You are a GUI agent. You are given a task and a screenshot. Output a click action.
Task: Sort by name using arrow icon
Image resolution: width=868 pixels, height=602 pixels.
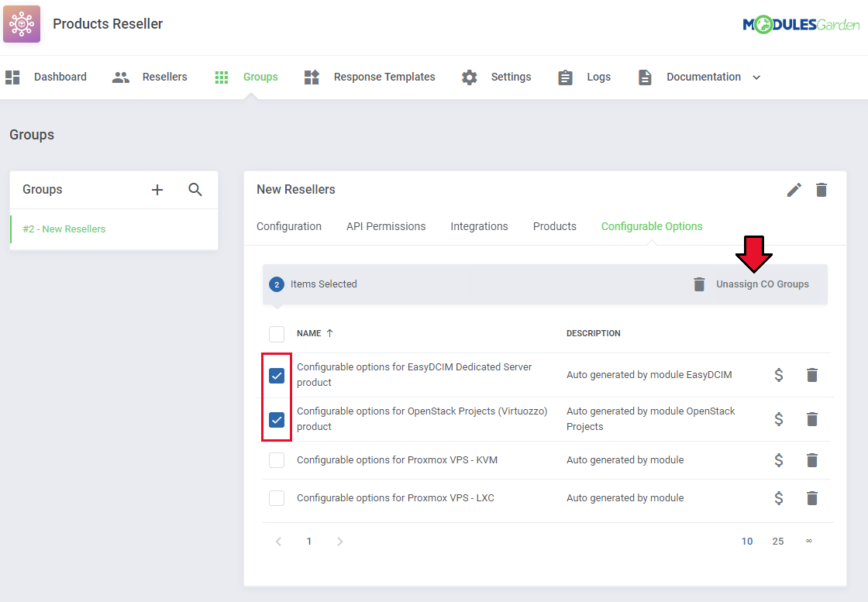(330, 333)
